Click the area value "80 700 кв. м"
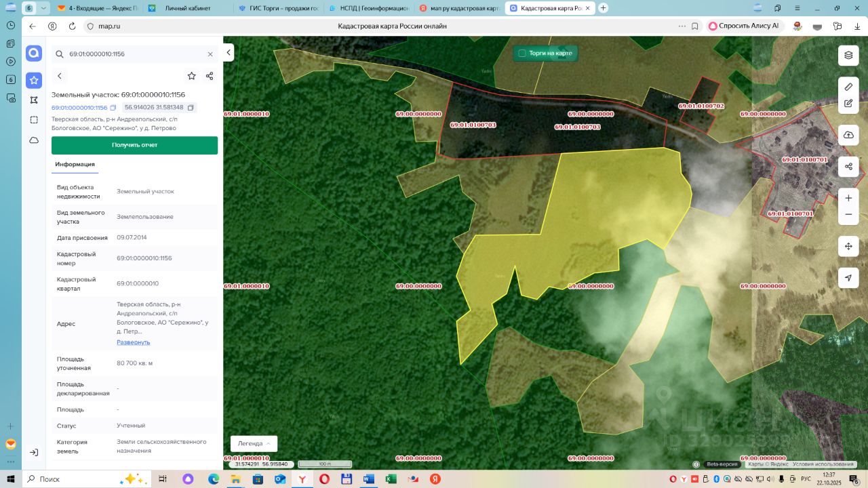This screenshot has height=488, width=868. [134, 363]
